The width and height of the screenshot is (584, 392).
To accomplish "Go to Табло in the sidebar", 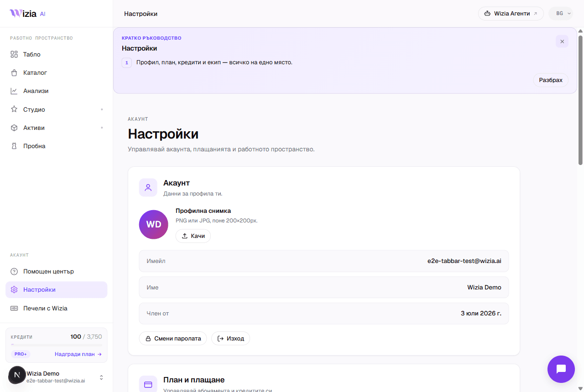I will [57, 55].
